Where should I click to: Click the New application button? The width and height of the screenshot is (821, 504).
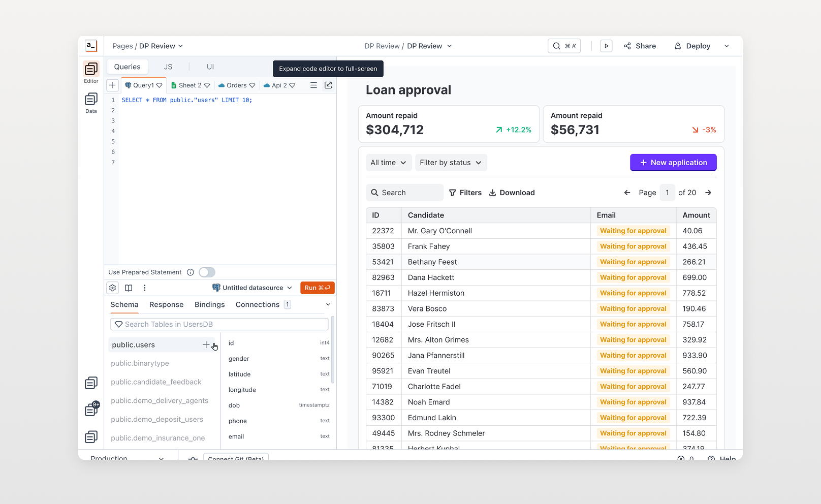coord(673,163)
